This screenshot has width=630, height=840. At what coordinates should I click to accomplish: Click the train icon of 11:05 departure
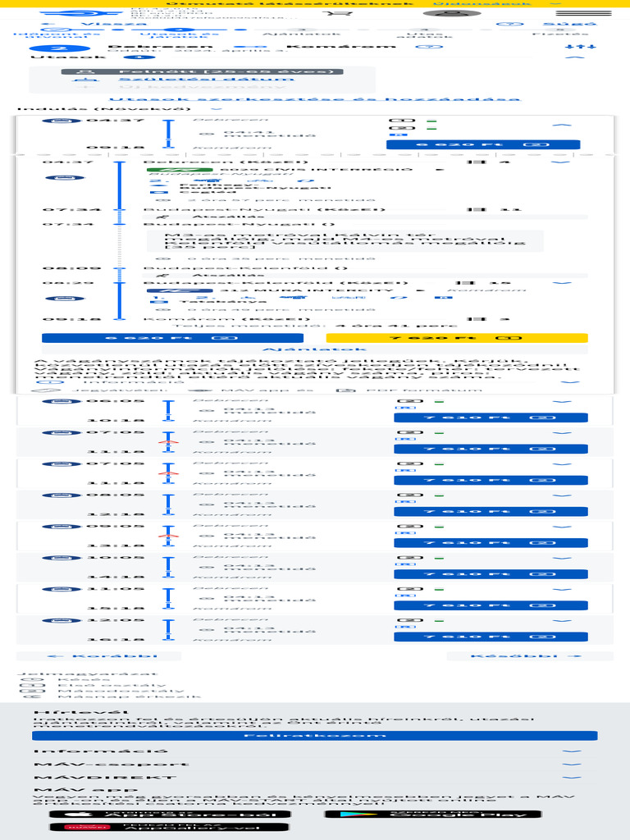pos(62,589)
